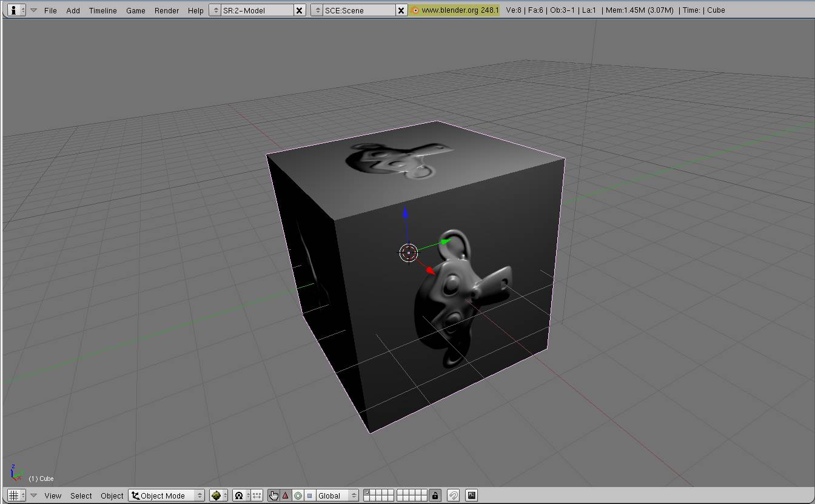Click the 'Time:' status text
This screenshot has width=815, height=504.
tap(690, 10)
